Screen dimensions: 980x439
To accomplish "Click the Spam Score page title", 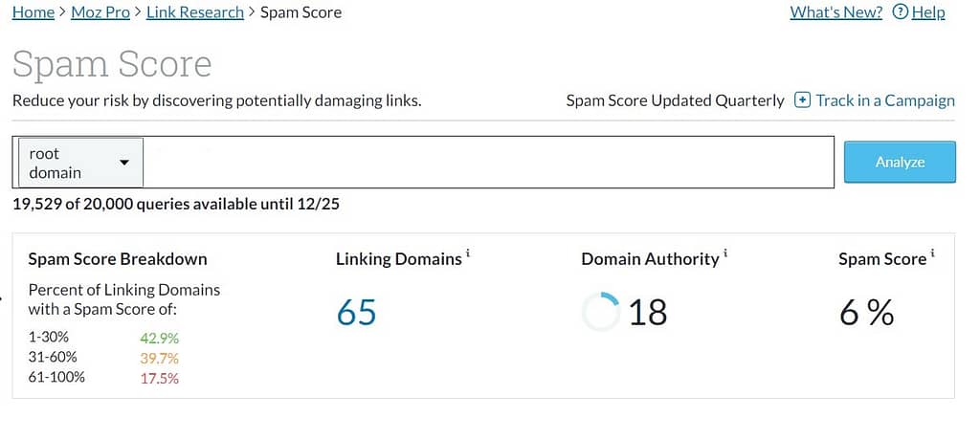I will [112, 65].
